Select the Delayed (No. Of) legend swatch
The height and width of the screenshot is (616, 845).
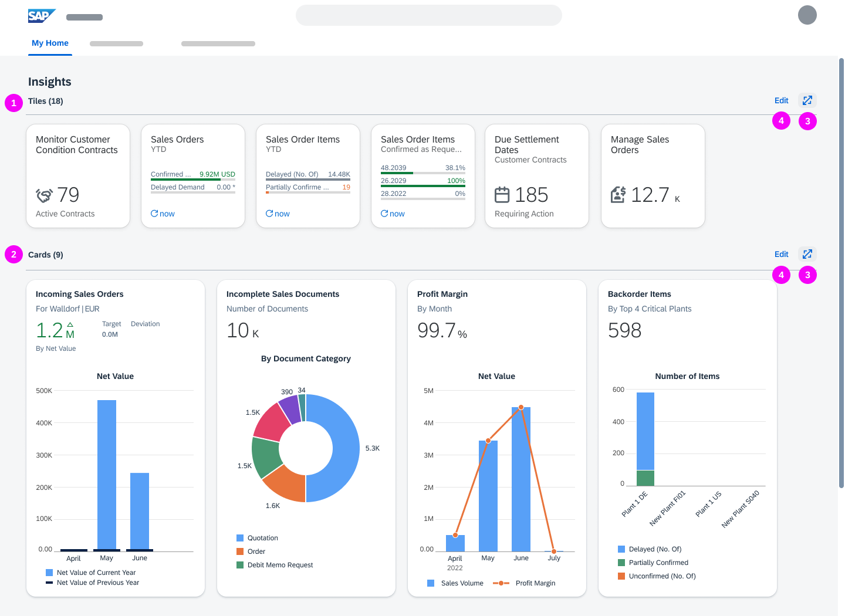tap(621, 549)
